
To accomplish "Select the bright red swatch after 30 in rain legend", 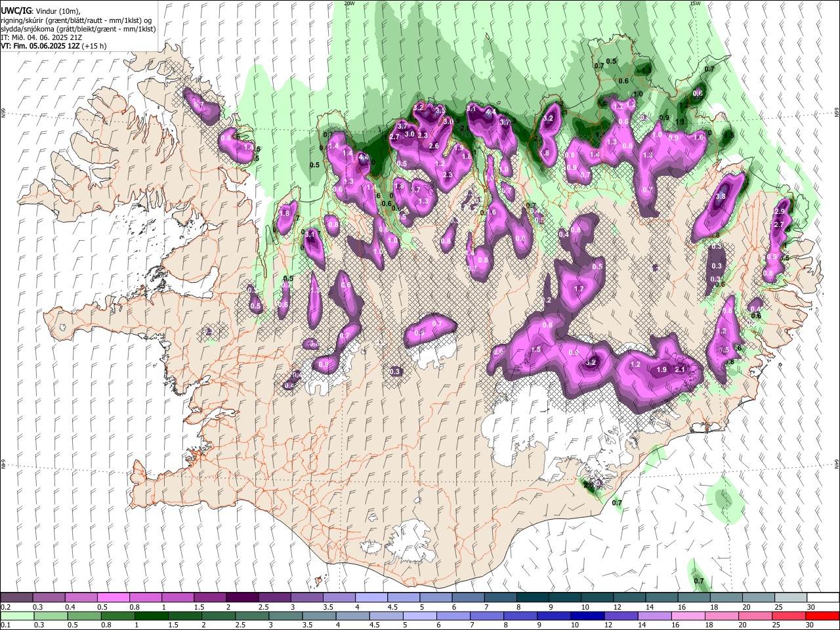I will click(x=822, y=616).
